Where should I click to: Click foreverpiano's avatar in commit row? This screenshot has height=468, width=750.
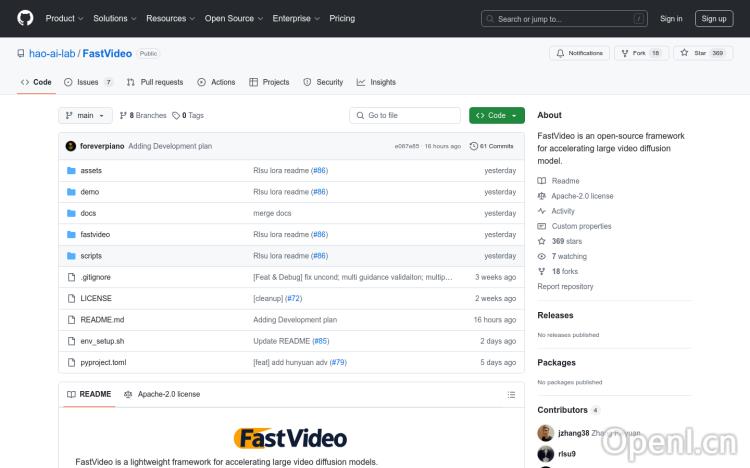(71, 146)
